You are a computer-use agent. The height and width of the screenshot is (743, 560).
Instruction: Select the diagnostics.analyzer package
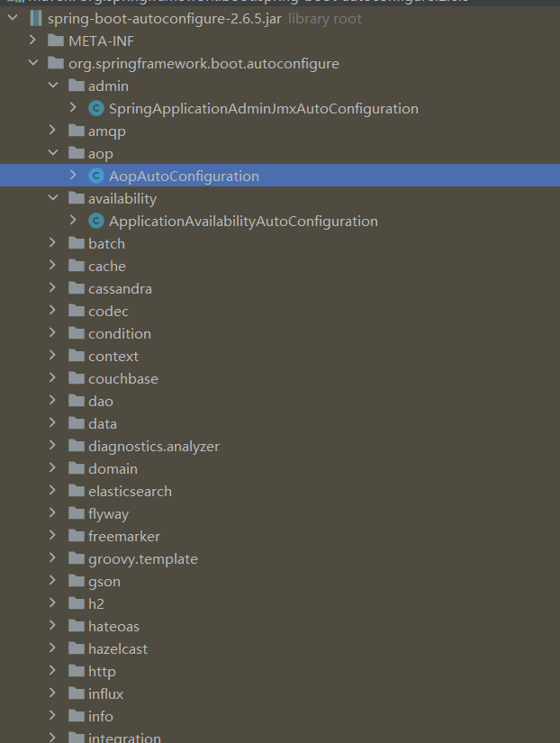tap(153, 447)
